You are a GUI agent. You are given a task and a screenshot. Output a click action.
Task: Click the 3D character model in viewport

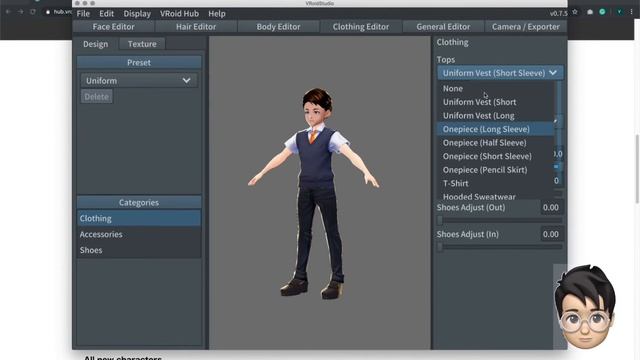pos(313,193)
